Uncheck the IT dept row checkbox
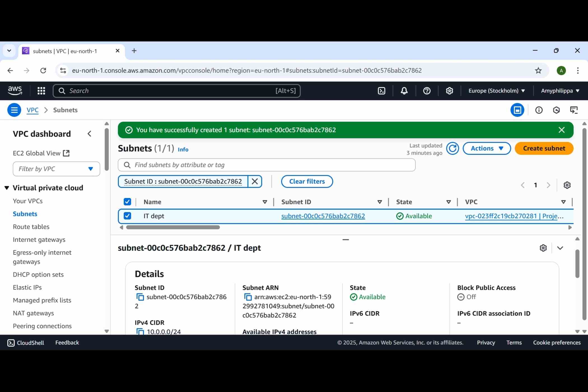Image resolution: width=588 pixels, height=392 pixels. tap(127, 216)
